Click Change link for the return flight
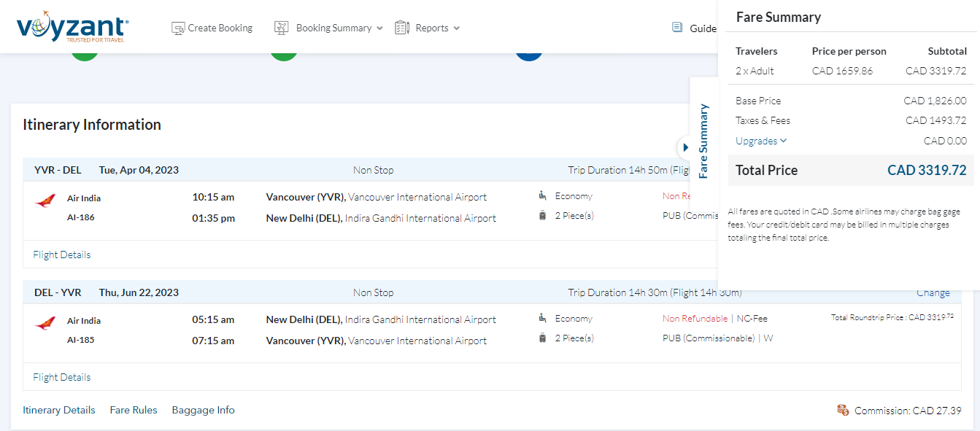 [x=933, y=292]
